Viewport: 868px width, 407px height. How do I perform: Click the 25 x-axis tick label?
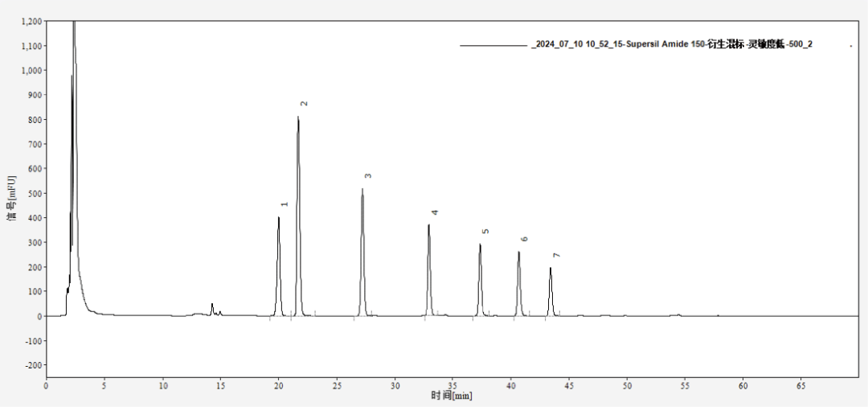(337, 384)
